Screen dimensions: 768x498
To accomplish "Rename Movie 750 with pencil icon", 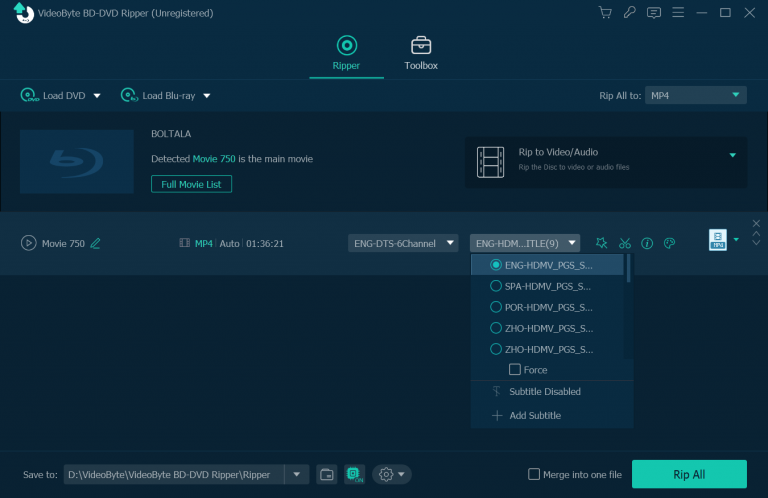I will click(x=96, y=243).
